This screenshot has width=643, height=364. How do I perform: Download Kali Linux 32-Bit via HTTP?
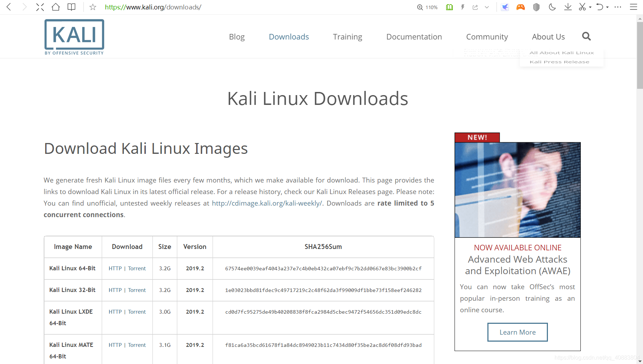115,290
